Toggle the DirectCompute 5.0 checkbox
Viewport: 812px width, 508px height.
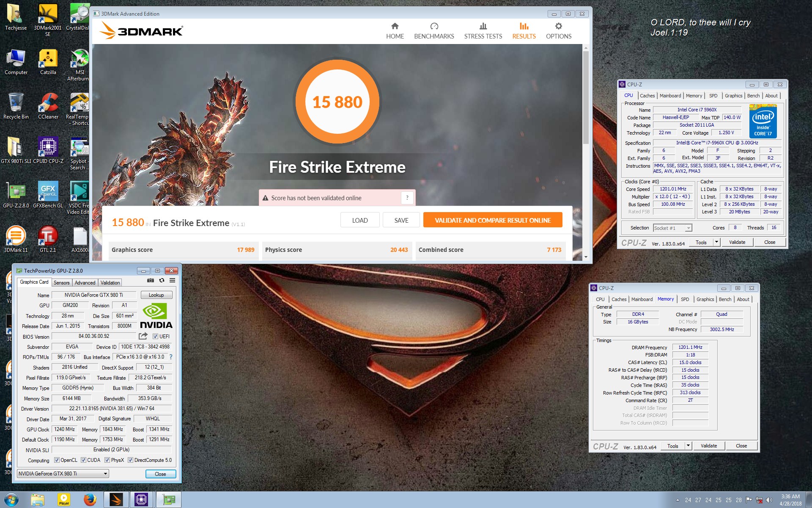130,460
